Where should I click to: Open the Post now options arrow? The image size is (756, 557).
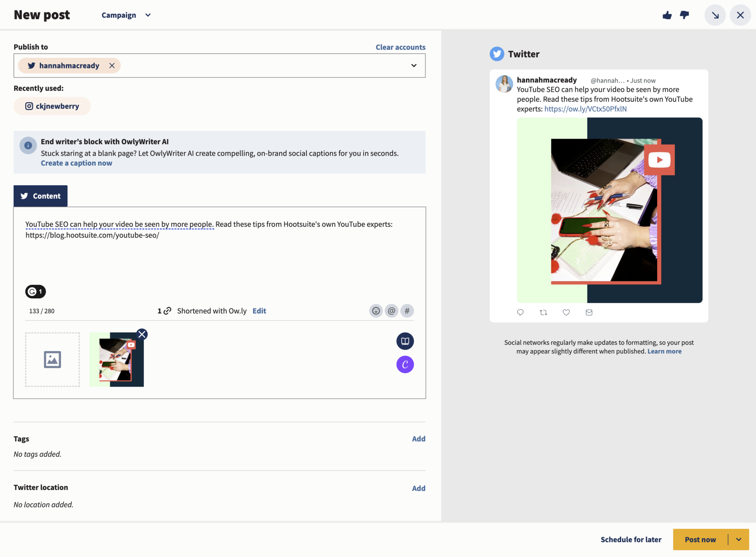tap(739, 540)
